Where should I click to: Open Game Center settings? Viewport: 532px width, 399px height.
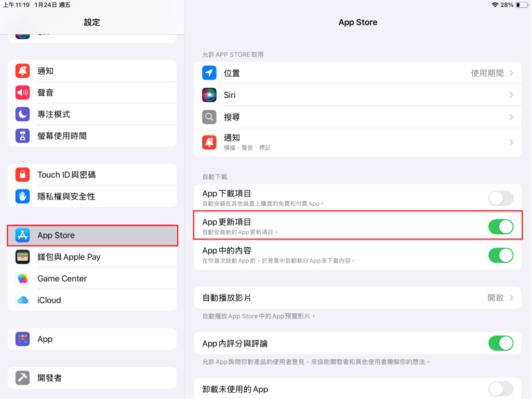click(x=92, y=278)
